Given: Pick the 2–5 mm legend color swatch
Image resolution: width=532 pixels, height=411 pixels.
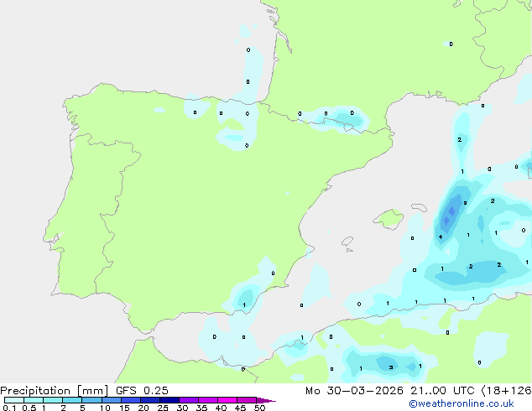Looking at the screenshot, I should point(72,400).
